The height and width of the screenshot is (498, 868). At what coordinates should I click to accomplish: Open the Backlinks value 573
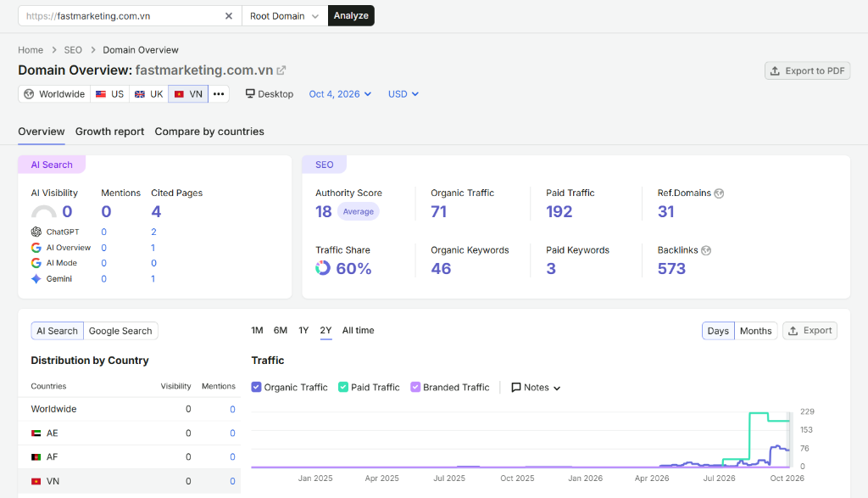click(671, 269)
